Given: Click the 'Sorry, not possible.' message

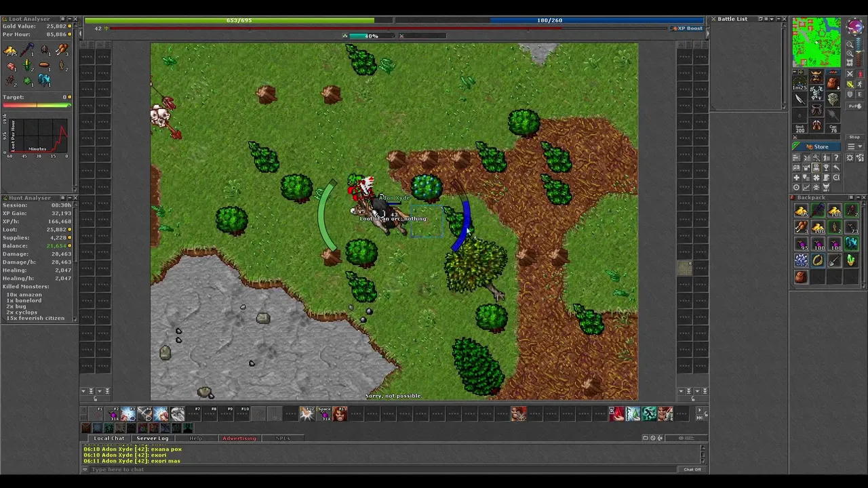Looking at the screenshot, I should click(393, 396).
